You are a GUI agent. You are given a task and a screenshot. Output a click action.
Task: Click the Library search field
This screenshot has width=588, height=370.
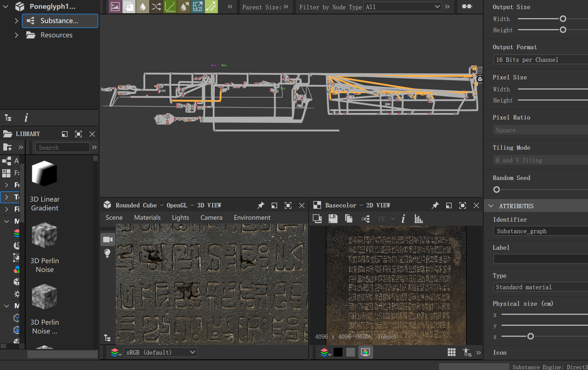coord(62,147)
